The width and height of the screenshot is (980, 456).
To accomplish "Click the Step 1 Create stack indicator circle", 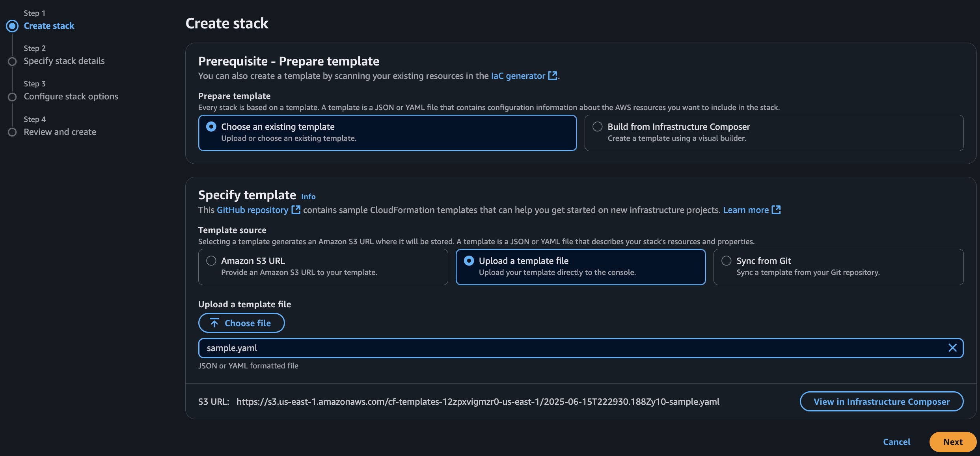I will [12, 26].
